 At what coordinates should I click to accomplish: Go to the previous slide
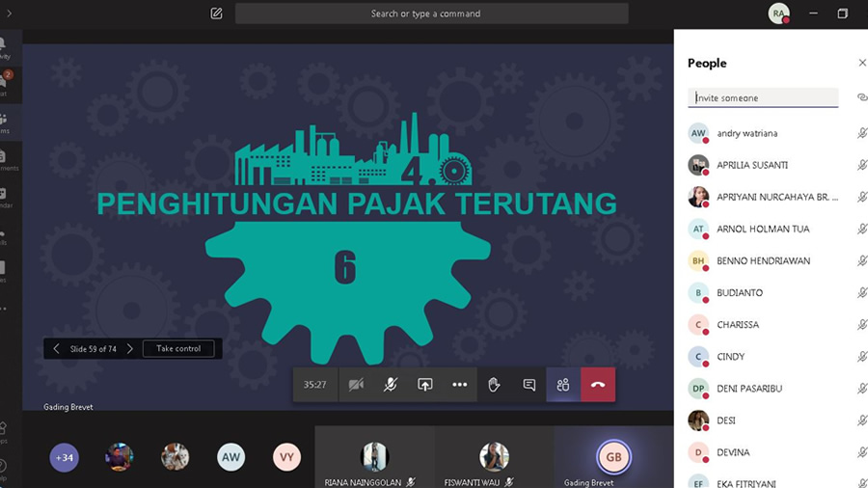(x=56, y=348)
